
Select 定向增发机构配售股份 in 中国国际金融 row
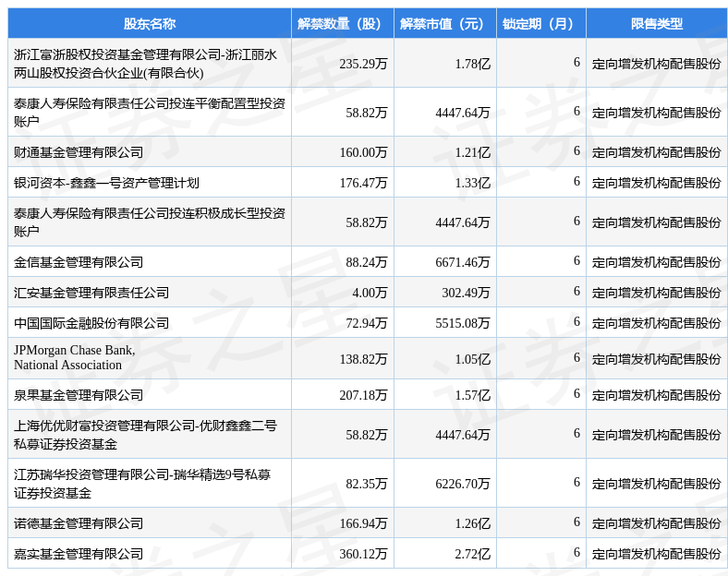(657, 323)
